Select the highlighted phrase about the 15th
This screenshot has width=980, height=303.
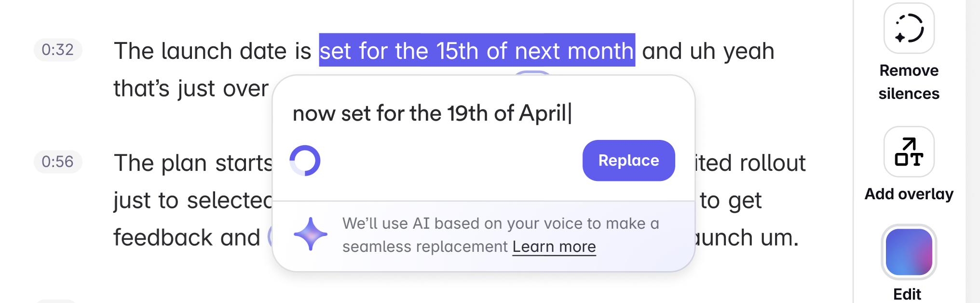pos(477,50)
